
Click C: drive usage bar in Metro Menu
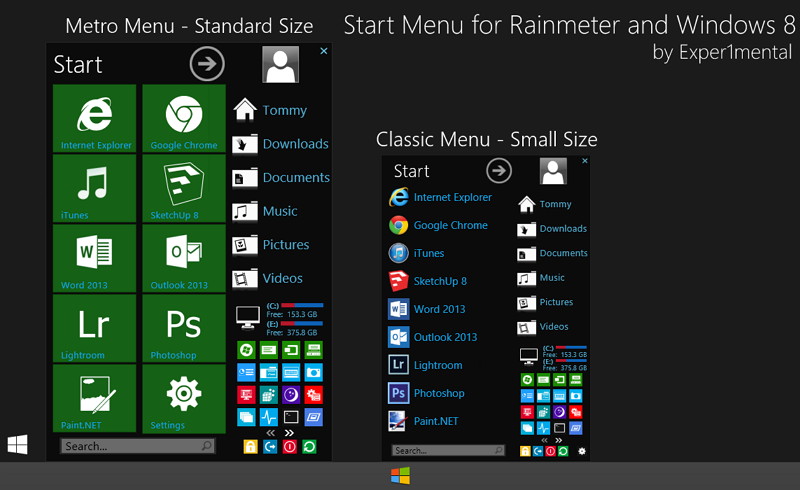click(302, 305)
